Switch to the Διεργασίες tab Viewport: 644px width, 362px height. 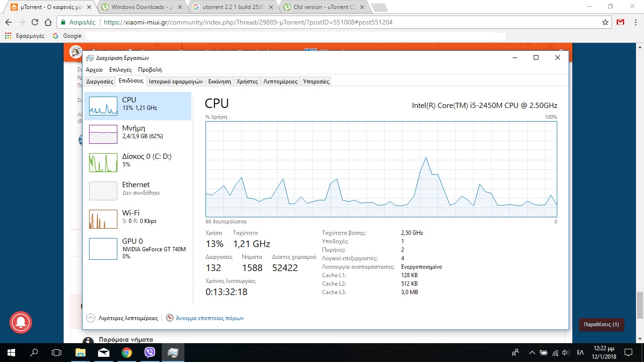pos(99,82)
